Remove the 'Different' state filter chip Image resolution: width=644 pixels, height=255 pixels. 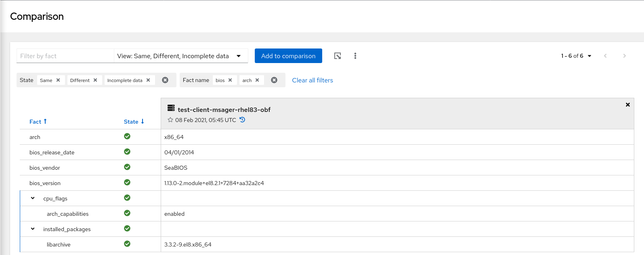95,80
